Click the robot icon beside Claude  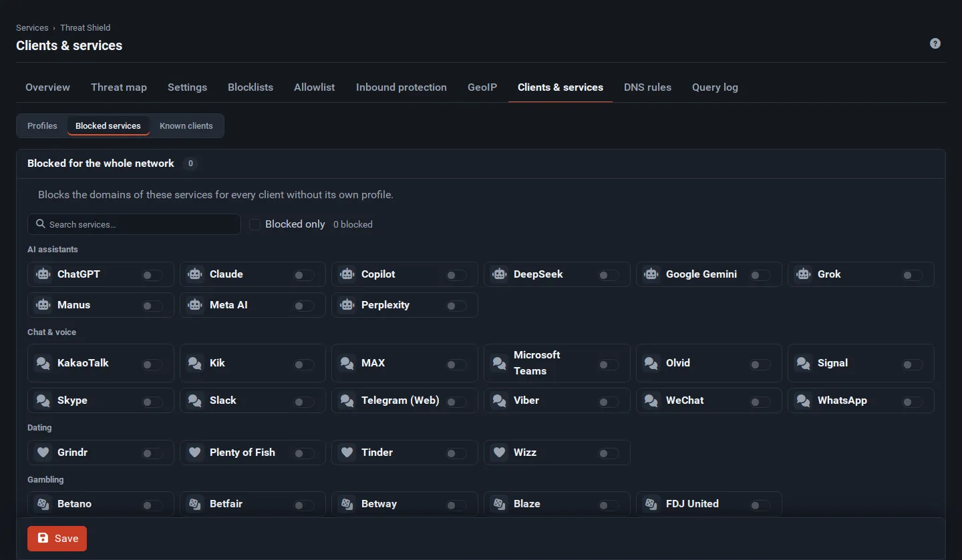[x=195, y=274]
